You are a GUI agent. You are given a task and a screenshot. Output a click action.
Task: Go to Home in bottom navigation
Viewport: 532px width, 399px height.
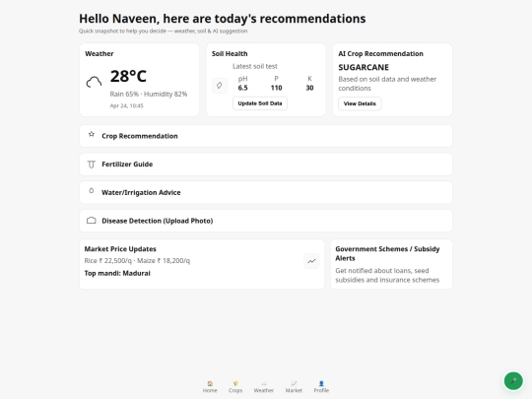click(x=210, y=387)
